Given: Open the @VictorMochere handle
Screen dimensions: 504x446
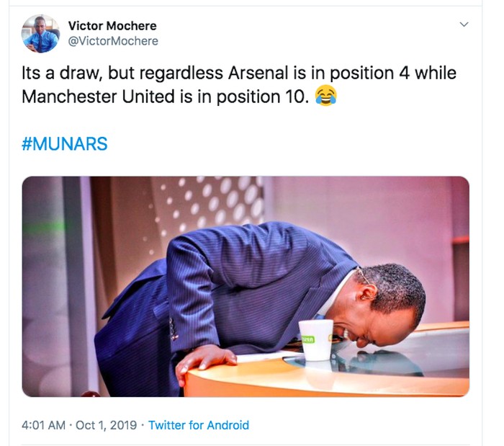Looking at the screenshot, I should pos(113,41).
